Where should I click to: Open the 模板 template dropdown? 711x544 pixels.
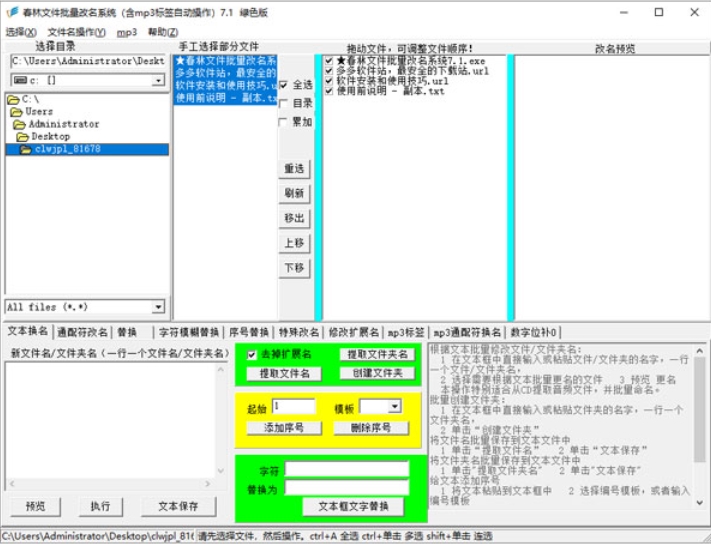click(395, 406)
